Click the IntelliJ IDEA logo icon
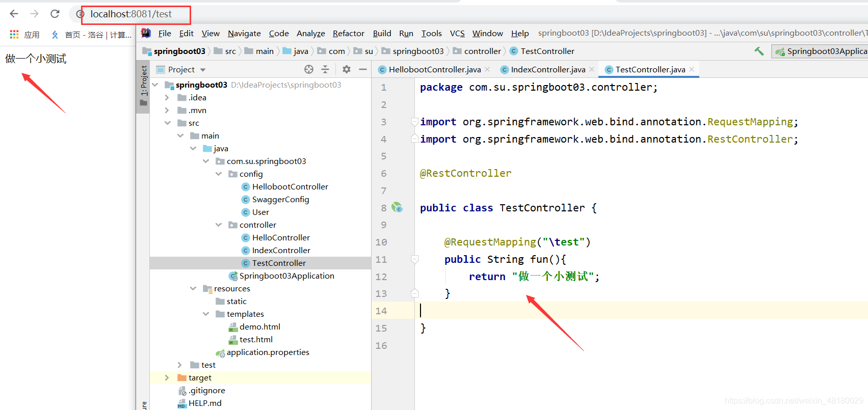 pos(146,33)
